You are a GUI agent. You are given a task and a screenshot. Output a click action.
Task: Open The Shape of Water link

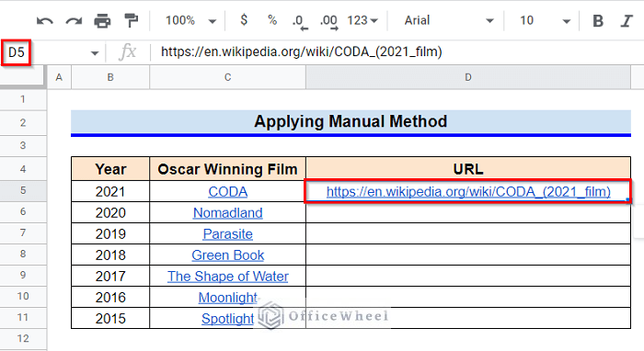point(227,277)
